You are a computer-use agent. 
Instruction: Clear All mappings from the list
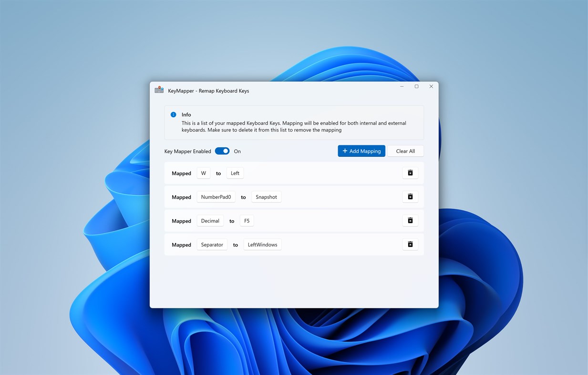[405, 151]
